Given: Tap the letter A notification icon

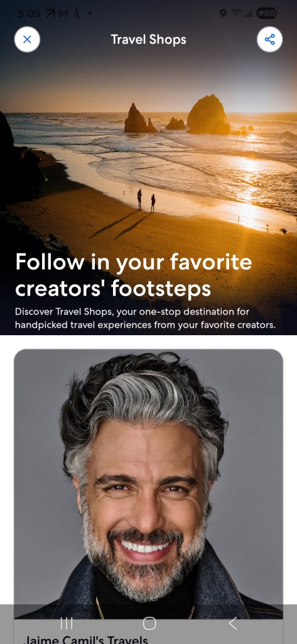Looking at the screenshot, I should click(77, 14).
